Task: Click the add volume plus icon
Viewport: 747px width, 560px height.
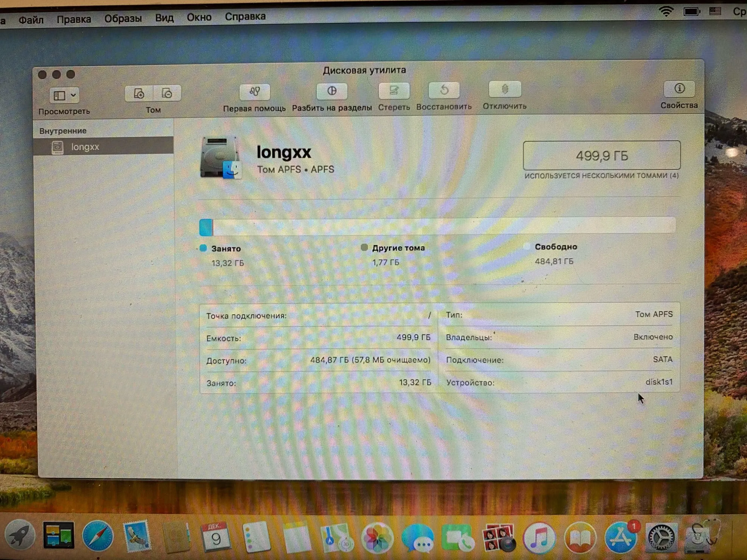Action: [139, 93]
